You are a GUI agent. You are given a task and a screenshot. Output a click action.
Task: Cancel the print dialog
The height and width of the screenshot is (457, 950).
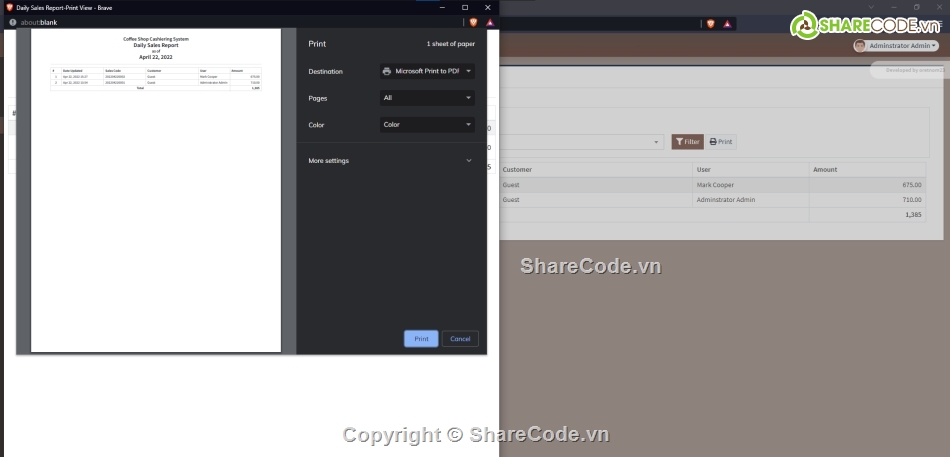point(460,339)
